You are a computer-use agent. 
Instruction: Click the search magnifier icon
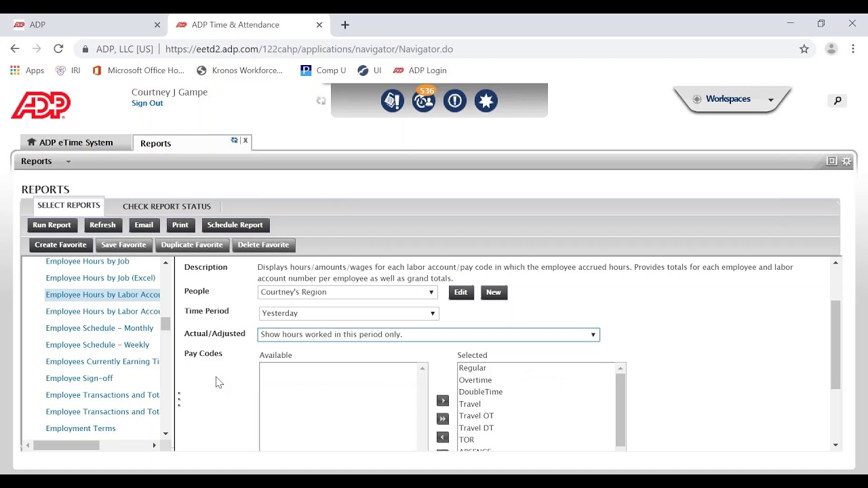click(837, 100)
